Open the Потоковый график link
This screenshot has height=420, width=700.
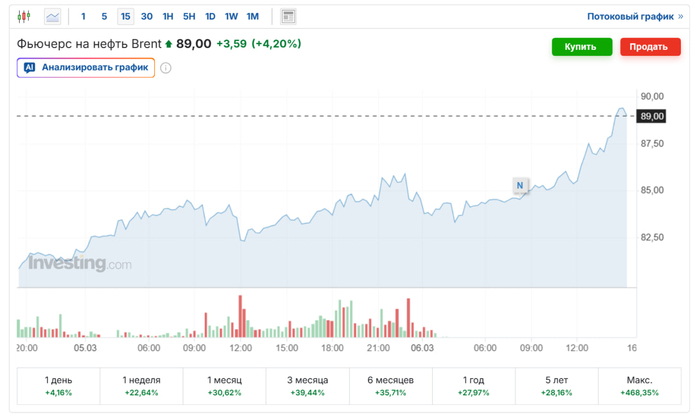pos(628,17)
